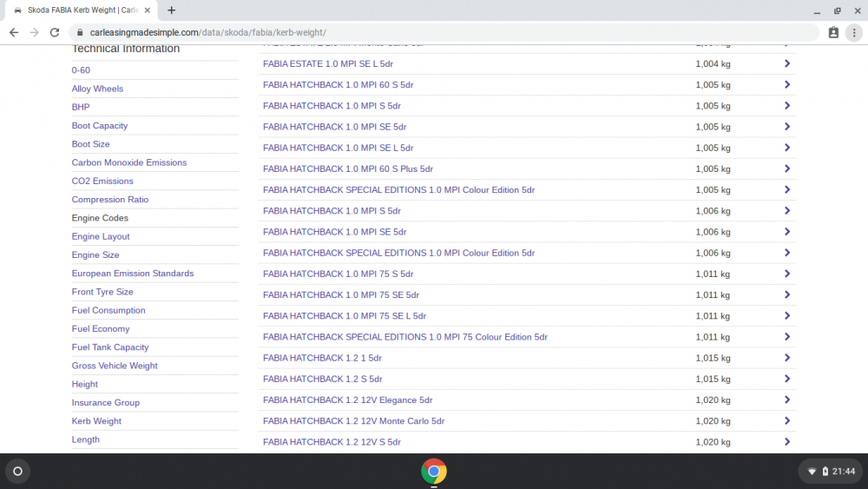The height and width of the screenshot is (489, 868).
Task: View site security lock info
Action: click(80, 33)
